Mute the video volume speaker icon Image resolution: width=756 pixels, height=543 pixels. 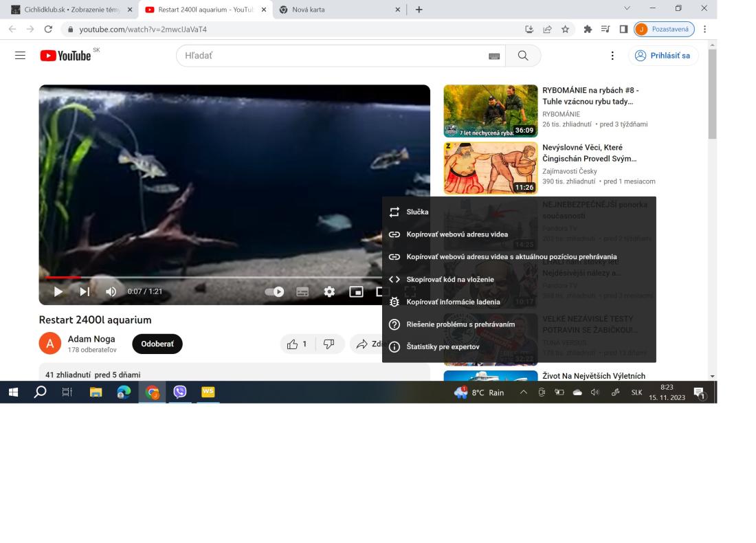111,291
